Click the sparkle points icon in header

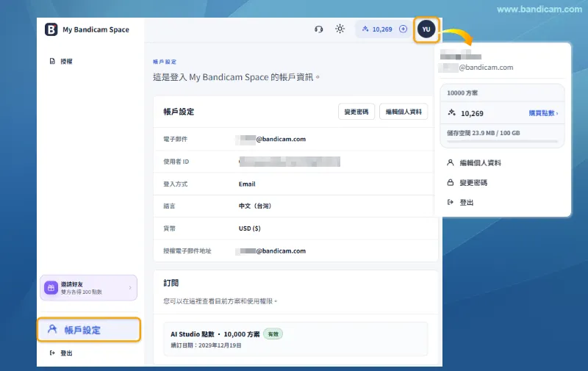[x=365, y=29]
